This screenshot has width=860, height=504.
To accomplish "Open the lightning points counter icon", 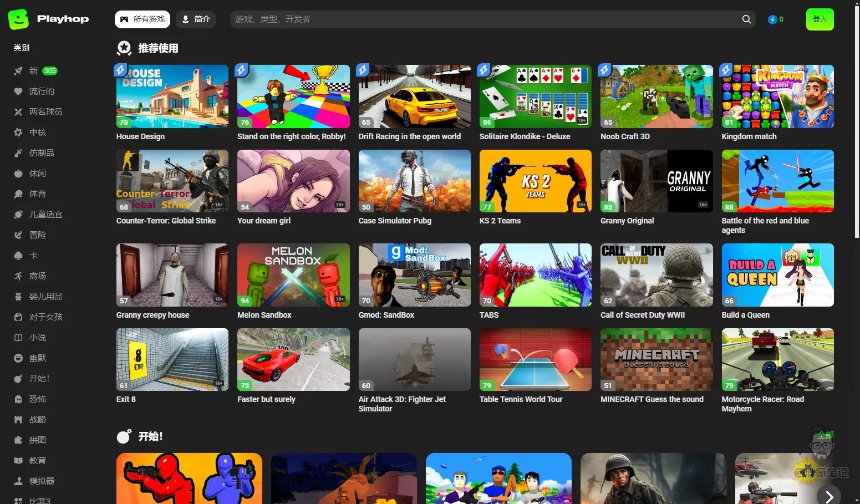I will tap(772, 19).
